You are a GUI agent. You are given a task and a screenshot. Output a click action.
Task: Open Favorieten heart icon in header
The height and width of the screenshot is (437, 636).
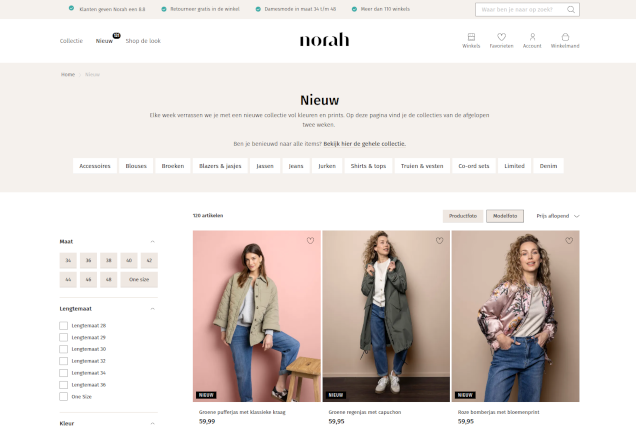tap(501, 37)
